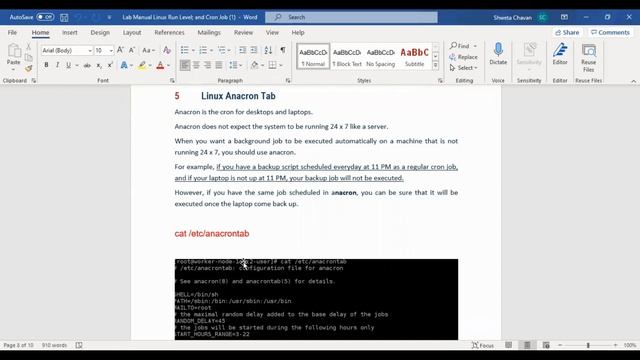Image resolution: width=640 pixels, height=360 pixels.
Task: Toggle Underline formatting
Action: pos(68,65)
